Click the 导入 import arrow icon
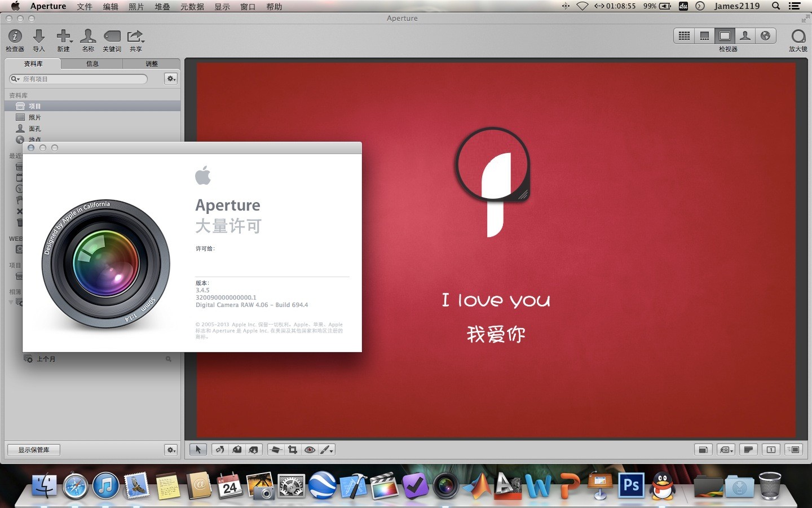This screenshot has width=812, height=508. click(39, 37)
